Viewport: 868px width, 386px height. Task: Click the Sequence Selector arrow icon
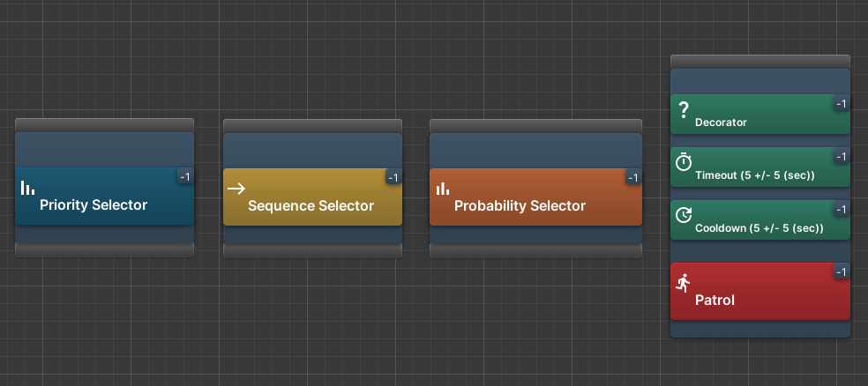[x=236, y=188]
